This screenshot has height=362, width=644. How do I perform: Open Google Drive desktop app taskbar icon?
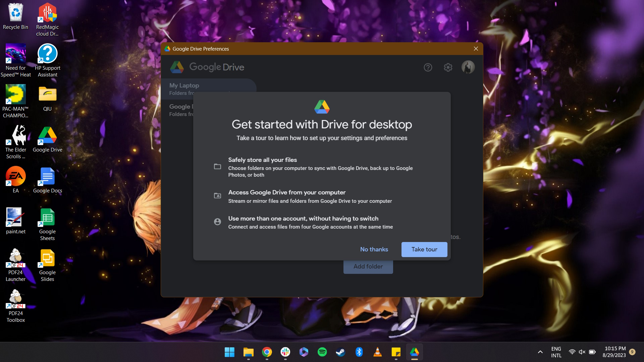[415, 352]
